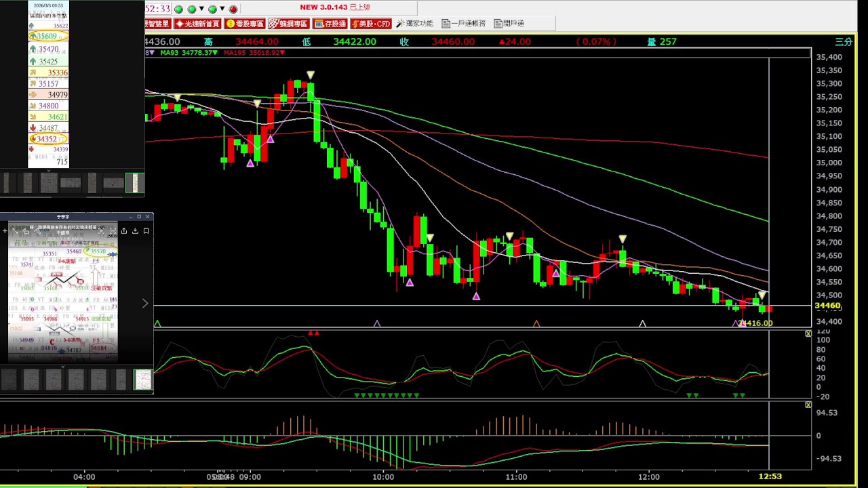Open the 開戶通 menu item

pos(509,24)
